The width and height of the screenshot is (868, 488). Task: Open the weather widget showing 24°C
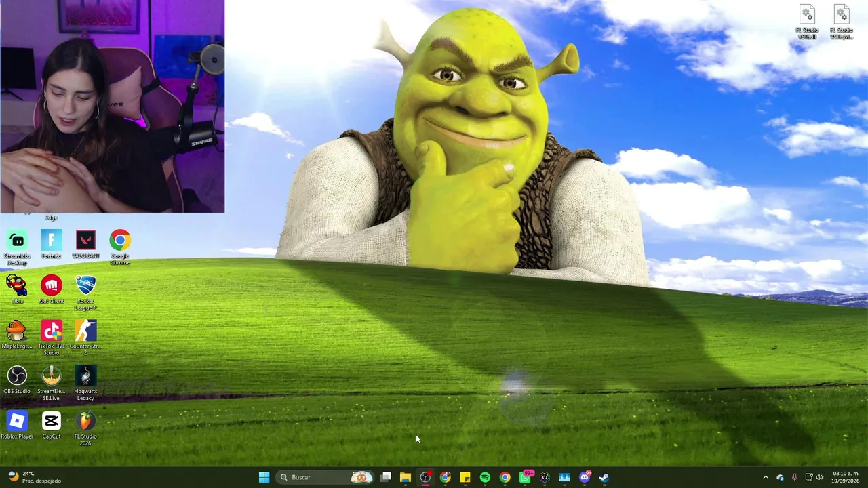click(34, 477)
